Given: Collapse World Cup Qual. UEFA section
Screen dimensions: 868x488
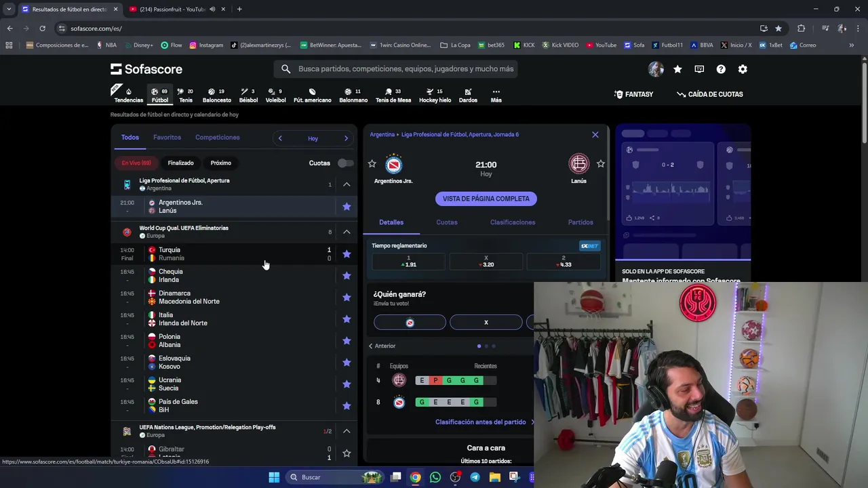Looking at the screenshot, I should point(347,232).
